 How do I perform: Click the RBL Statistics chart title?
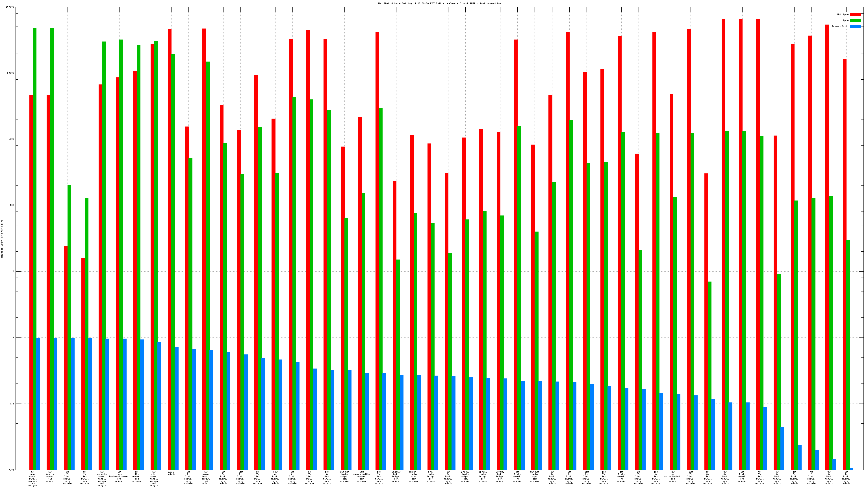click(x=439, y=3)
